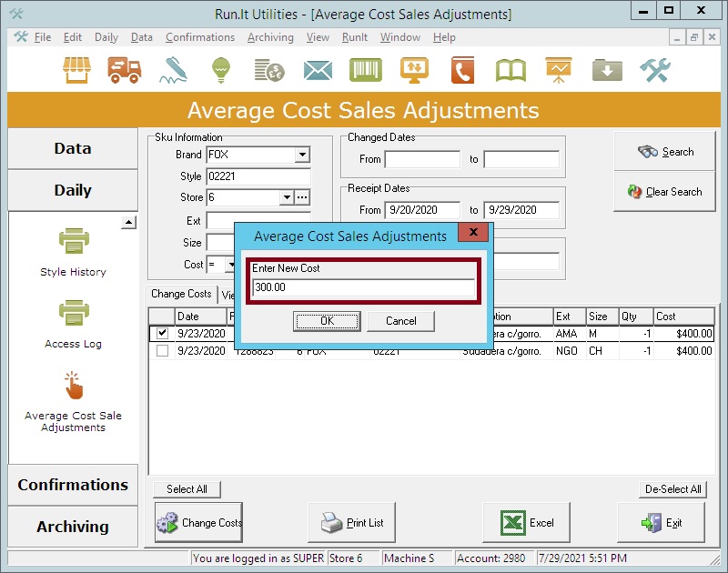Viewport: 728px width, 573px height.
Task: Open the store front toolbar icon
Action: pyautogui.click(x=76, y=70)
